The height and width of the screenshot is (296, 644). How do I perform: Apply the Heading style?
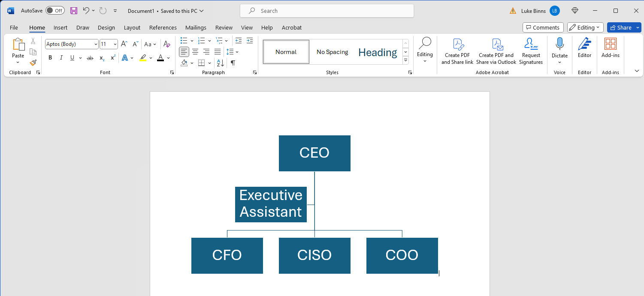[378, 52]
